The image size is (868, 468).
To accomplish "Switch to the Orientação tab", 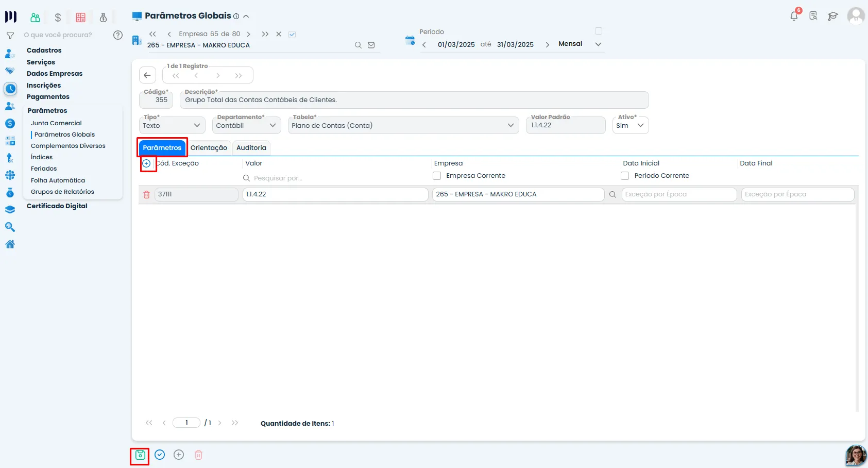I will pyautogui.click(x=209, y=148).
